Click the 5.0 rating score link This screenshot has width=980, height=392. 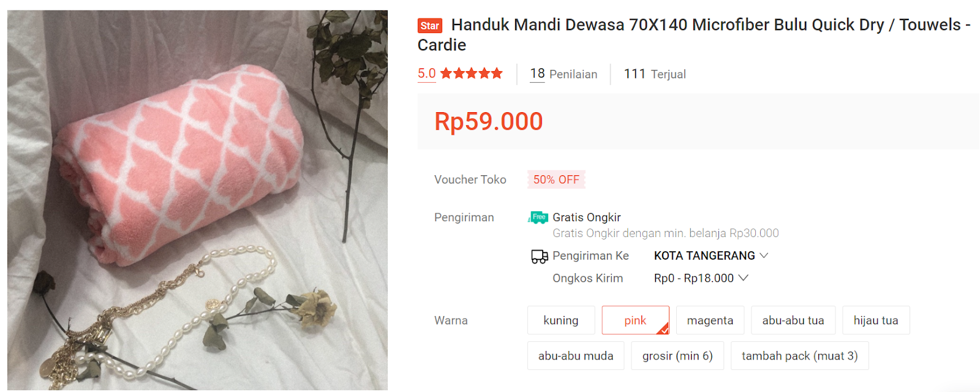(x=427, y=73)
